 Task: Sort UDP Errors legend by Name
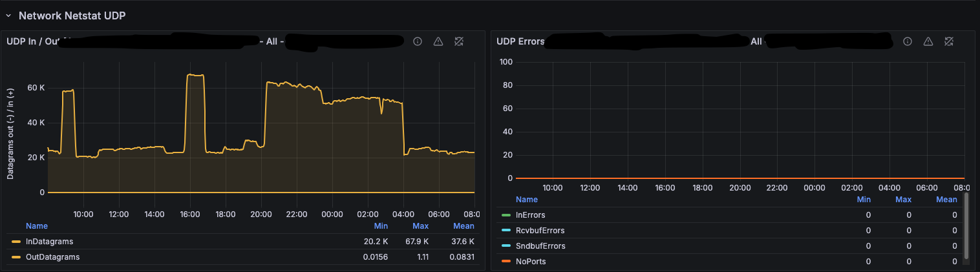tap(526, 200)
